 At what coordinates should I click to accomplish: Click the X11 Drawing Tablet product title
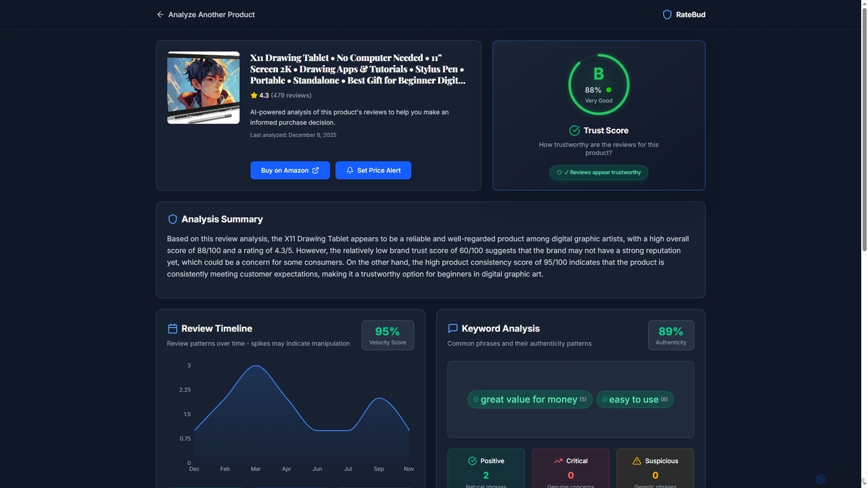359,69
